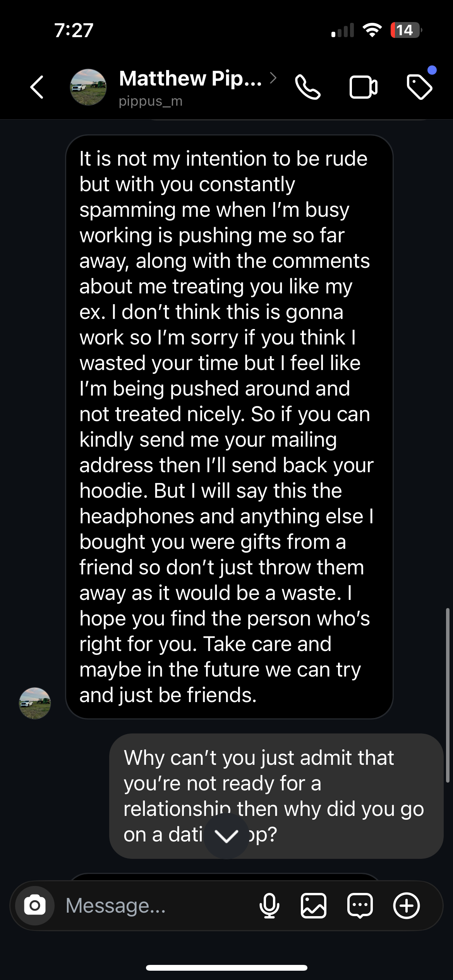
Task: Open Matthew Pip... profile name
Action: click(x=190, y=79)
